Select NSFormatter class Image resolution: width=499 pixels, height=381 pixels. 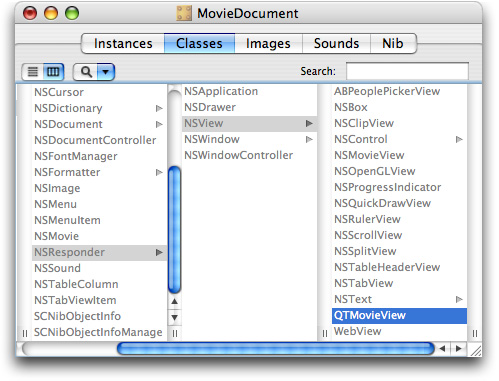(67, 172)
